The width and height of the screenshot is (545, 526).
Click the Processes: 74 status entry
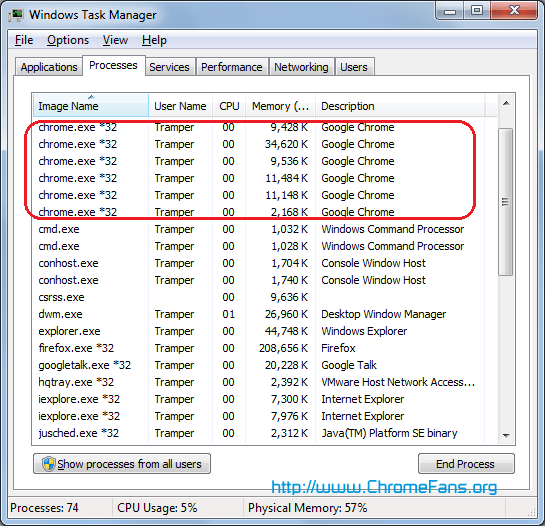point(44,508)
